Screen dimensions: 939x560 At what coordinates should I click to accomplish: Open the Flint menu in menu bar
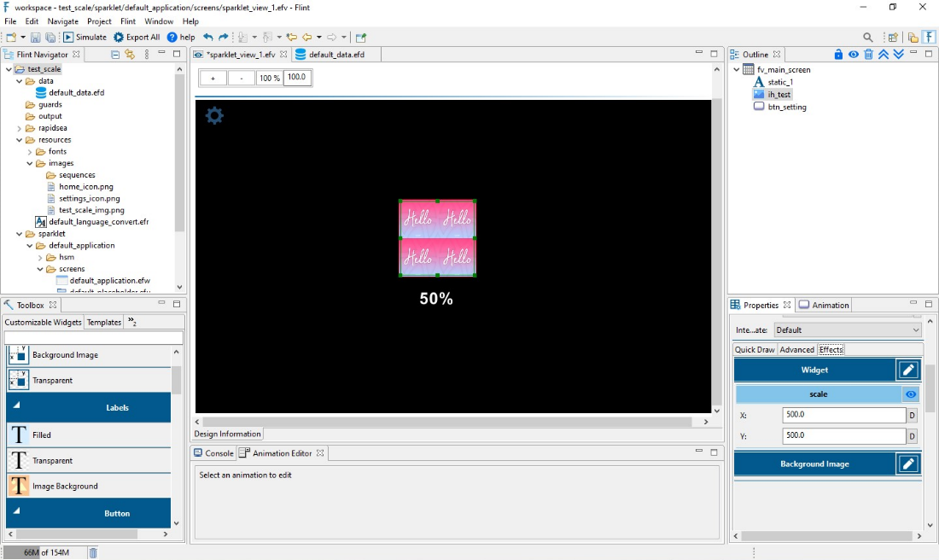tap(127, 21)
